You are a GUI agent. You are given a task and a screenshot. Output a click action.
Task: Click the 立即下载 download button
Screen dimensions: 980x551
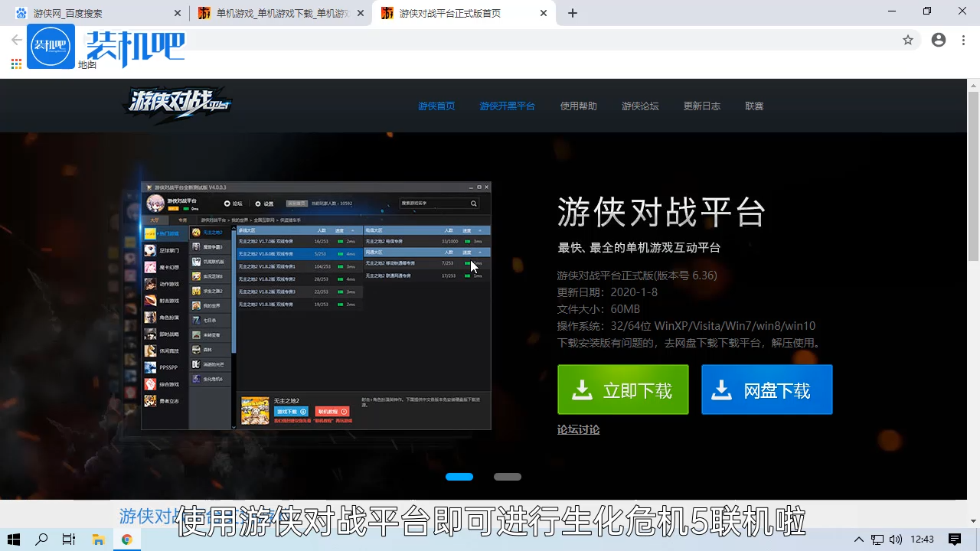pyautogui.click(x=622, y=390)
